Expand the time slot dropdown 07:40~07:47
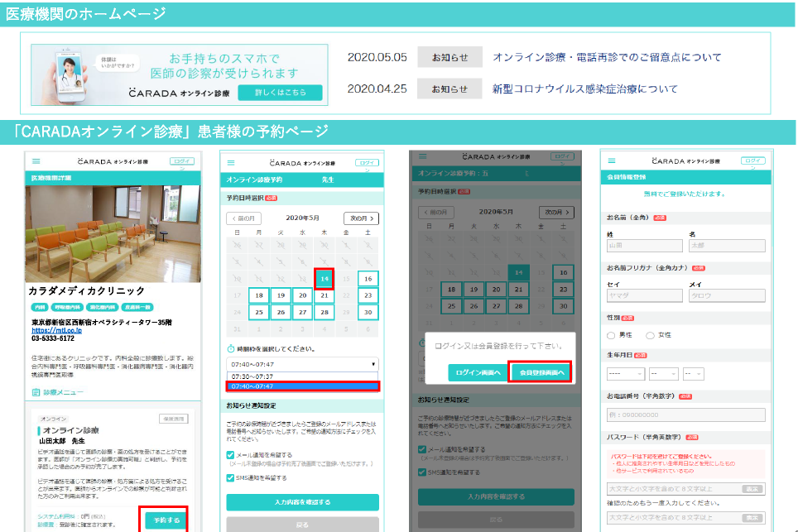This screenshot has width=798, height=532. 302,363
